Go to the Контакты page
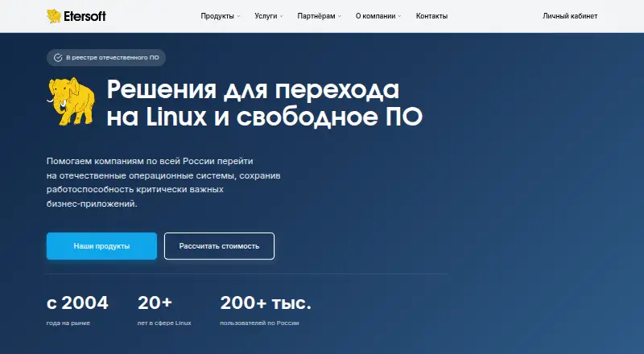Image resolution: width=644 pixels, height=354 pixels. pyautogui.click(x=431, y=16)
